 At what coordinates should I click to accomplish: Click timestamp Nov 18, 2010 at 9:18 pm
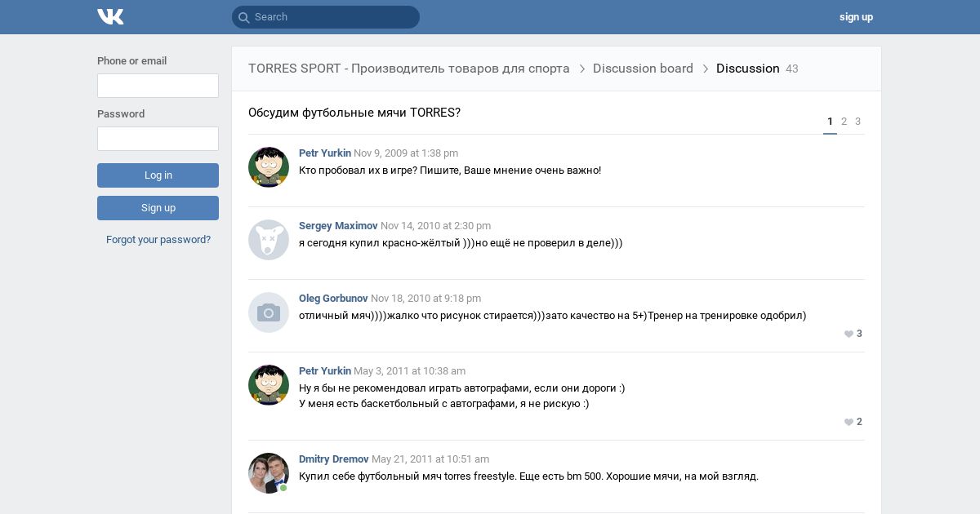pyautogui.click(x=426, y=299)
